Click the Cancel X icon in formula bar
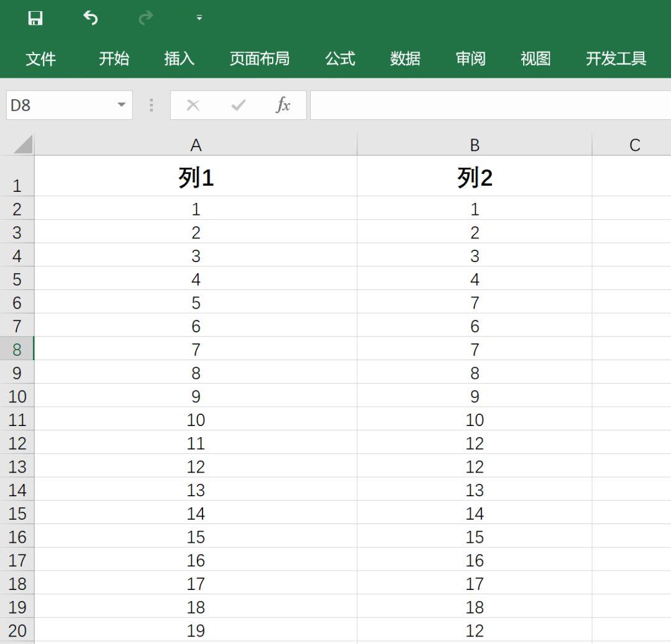671x644 pixels. click(x=193, y=105)
